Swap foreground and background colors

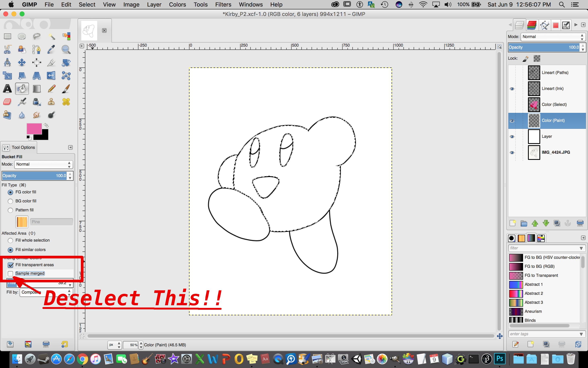(46, 126)
